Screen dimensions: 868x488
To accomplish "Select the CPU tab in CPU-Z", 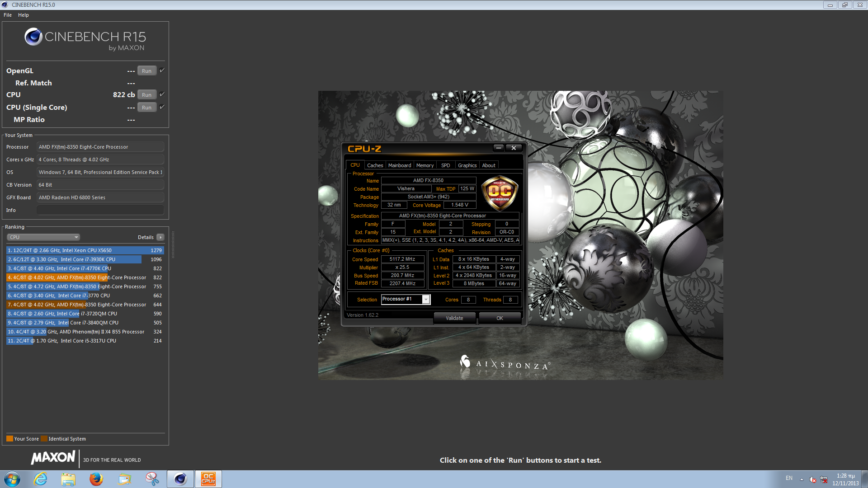I will coord(355,165).
